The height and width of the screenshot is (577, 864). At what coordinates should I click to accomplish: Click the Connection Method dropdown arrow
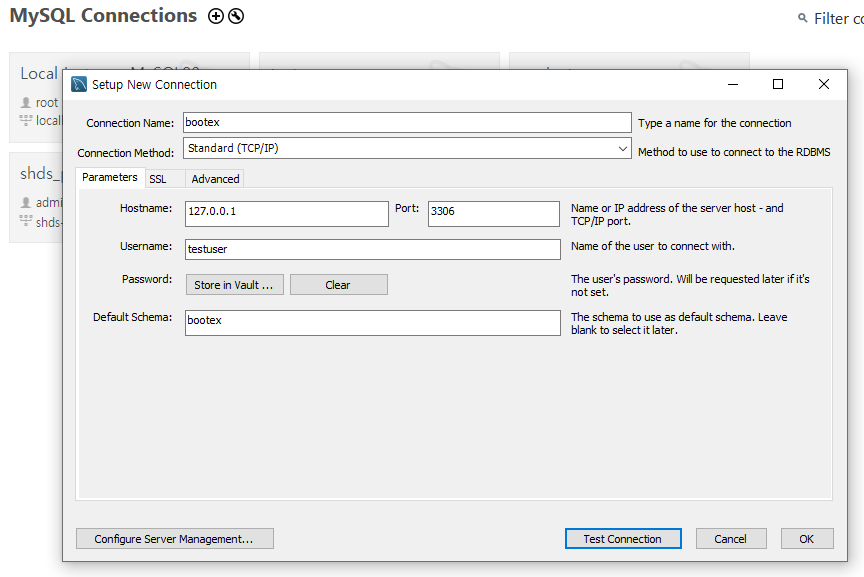tap(622, 148)
